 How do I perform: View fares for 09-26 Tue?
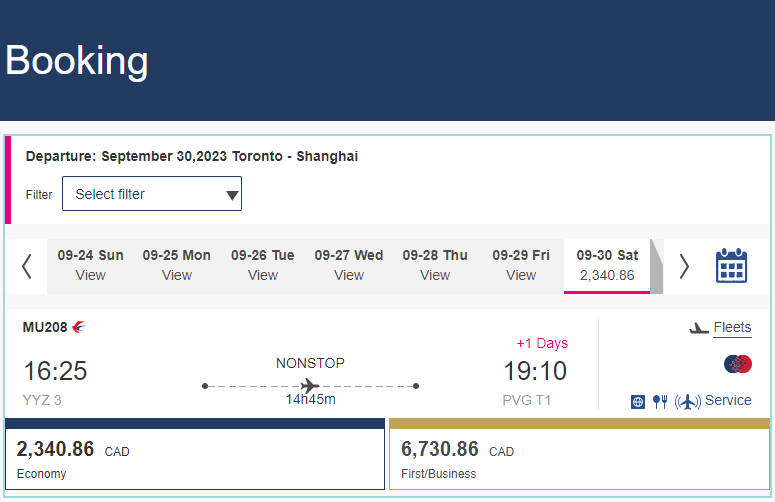tap(262, 265)
